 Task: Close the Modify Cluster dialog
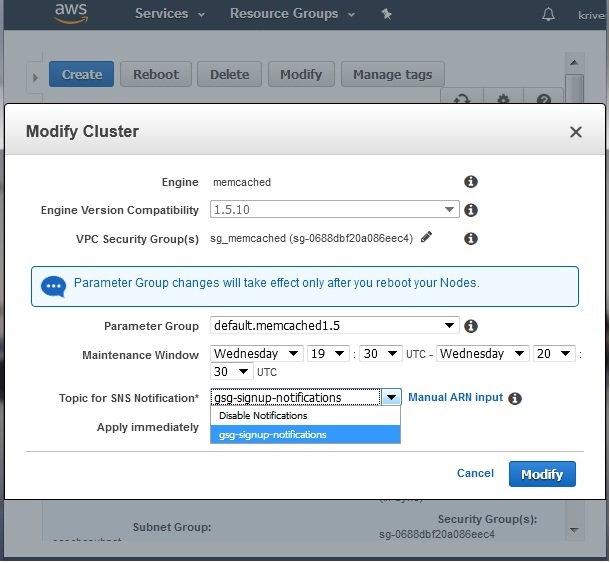coord(576,132)
